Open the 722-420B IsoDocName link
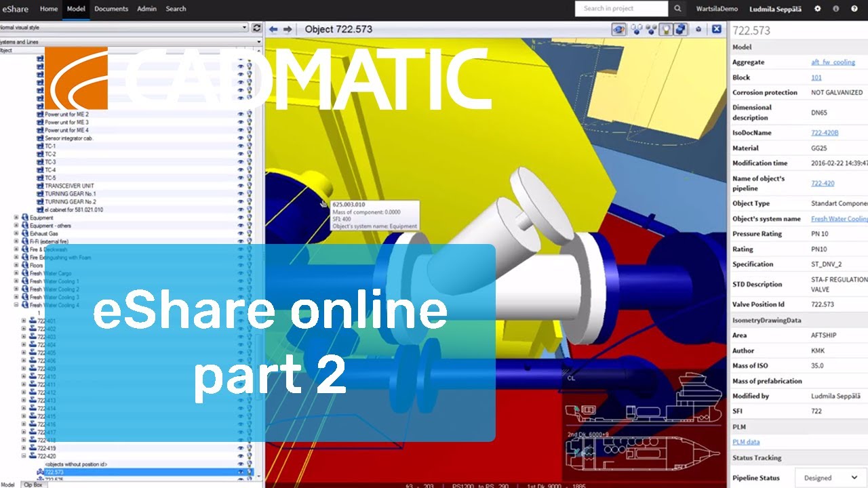868x488 pixels. (x=825, y=133)
